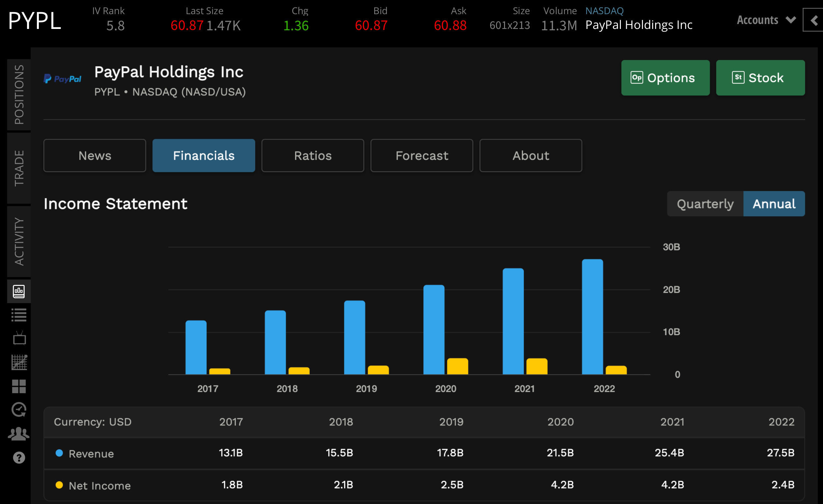The image size is (823, 504).
Task: Expand the Accounts dropdown
Action: point(765,20)
